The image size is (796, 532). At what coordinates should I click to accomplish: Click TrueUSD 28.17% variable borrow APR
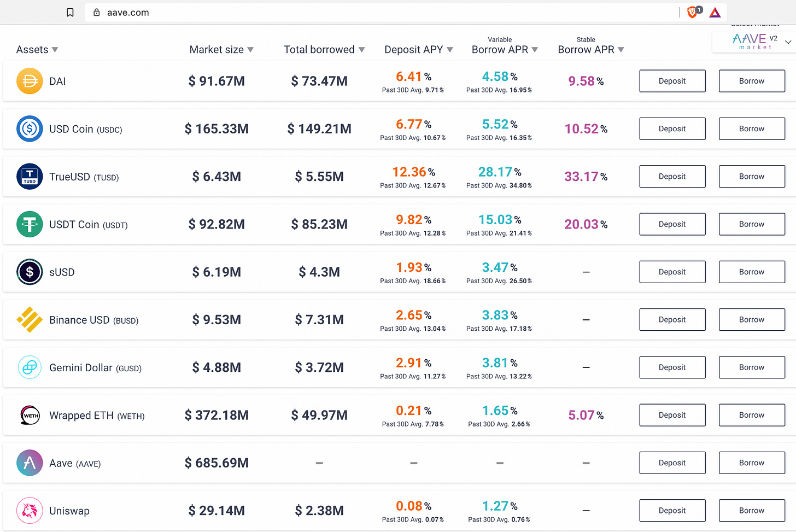tap(500, 172)
